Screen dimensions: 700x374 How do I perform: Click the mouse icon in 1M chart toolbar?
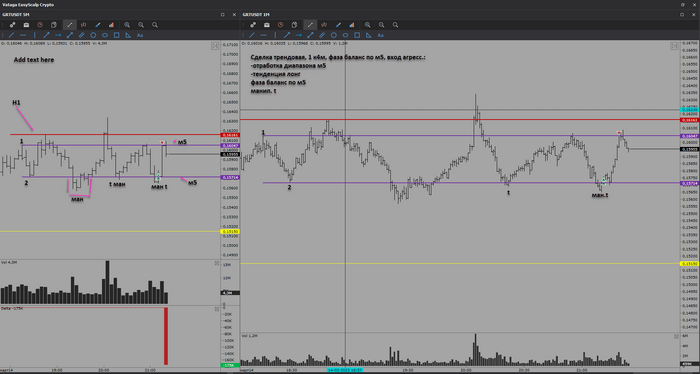(295, 25)
